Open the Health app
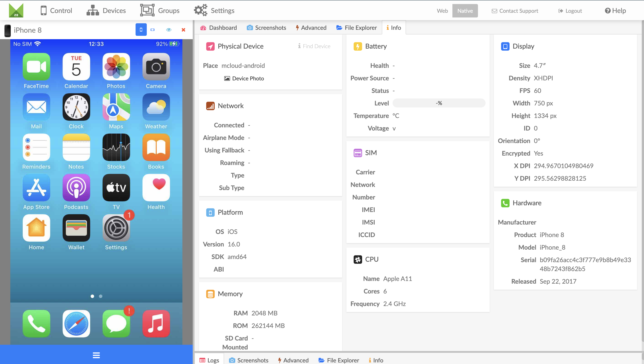Image resolution: width=644 pixels, height=364 pixels. (x=156, y=188)
